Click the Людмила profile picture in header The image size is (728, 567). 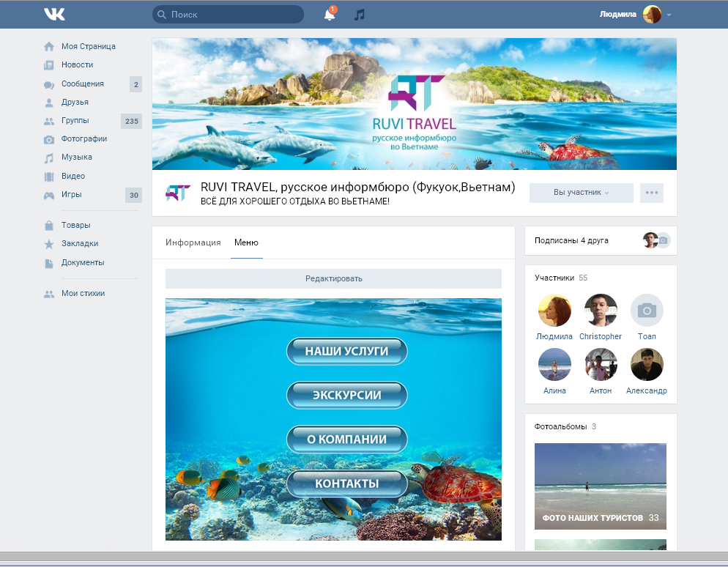tap(652, 15)
